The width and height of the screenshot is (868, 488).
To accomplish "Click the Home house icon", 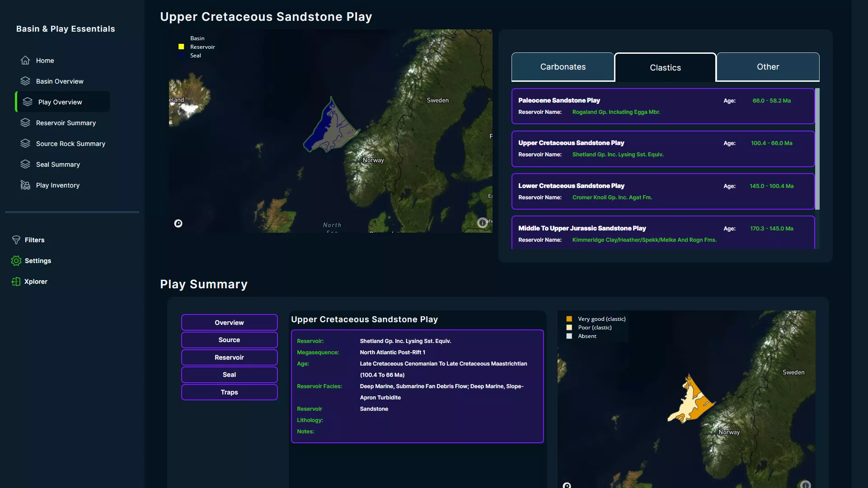I will [x=25, y=61].
